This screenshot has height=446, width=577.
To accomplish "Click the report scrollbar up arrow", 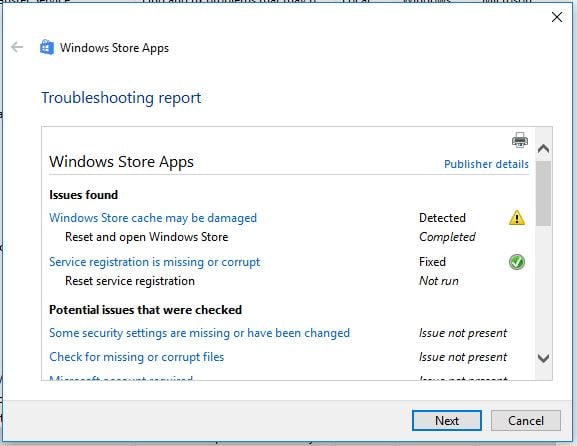I will coord(544,149).
